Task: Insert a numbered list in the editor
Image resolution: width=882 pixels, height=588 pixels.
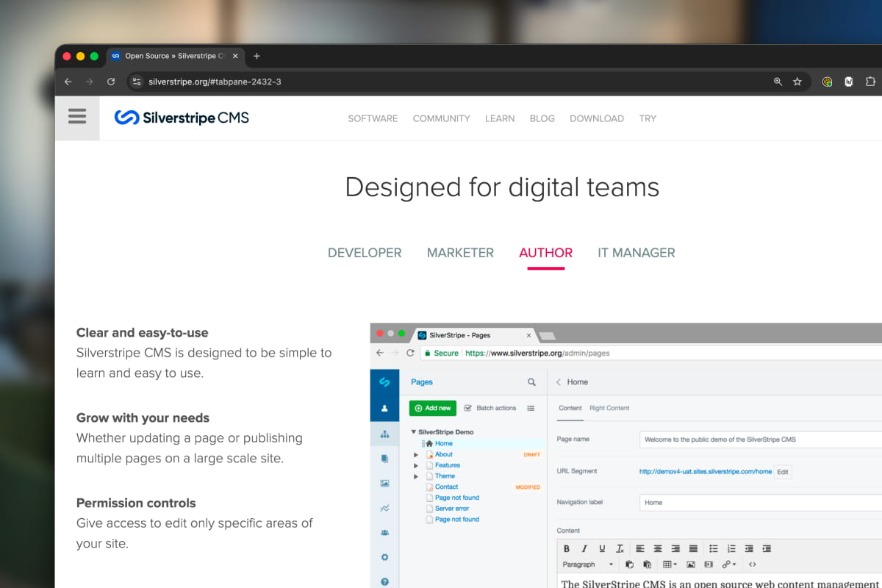Action: point(731,548)
